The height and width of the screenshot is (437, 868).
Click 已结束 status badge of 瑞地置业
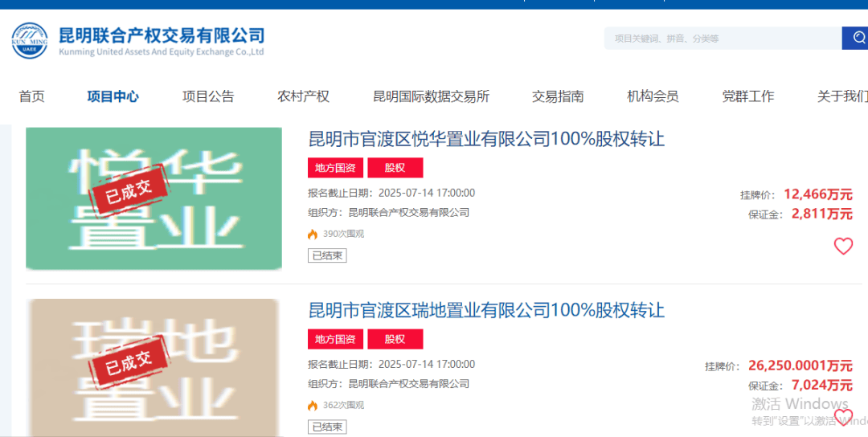click(x=327, y=427)
